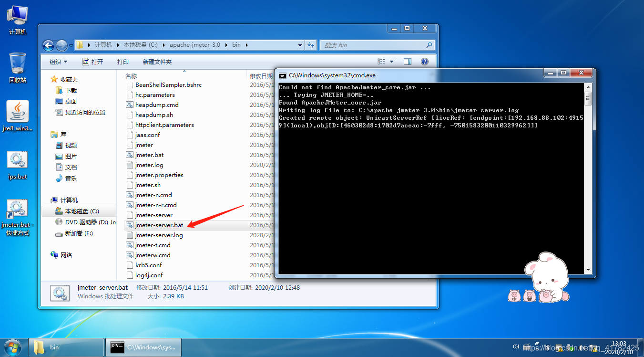Screen dimensions: 644x357
Task: Select 计算机 in the address breadcrumb
Action: [x=103, y=45]
